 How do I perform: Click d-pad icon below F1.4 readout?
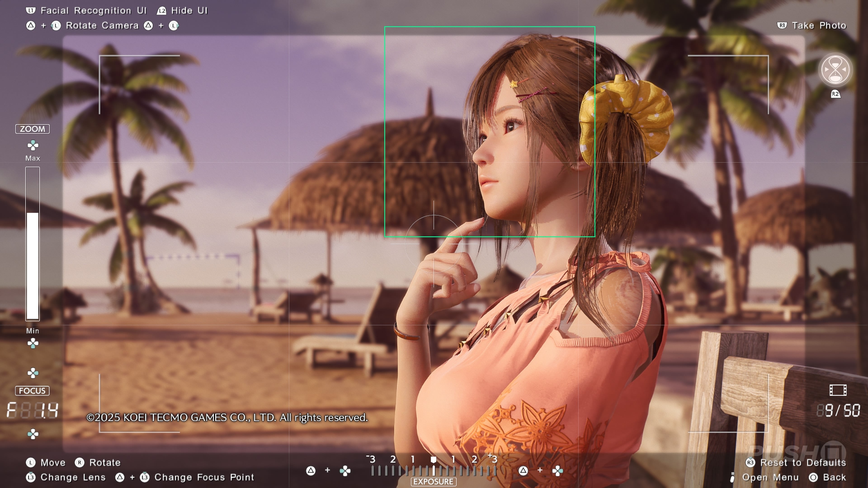click(33, 434)
